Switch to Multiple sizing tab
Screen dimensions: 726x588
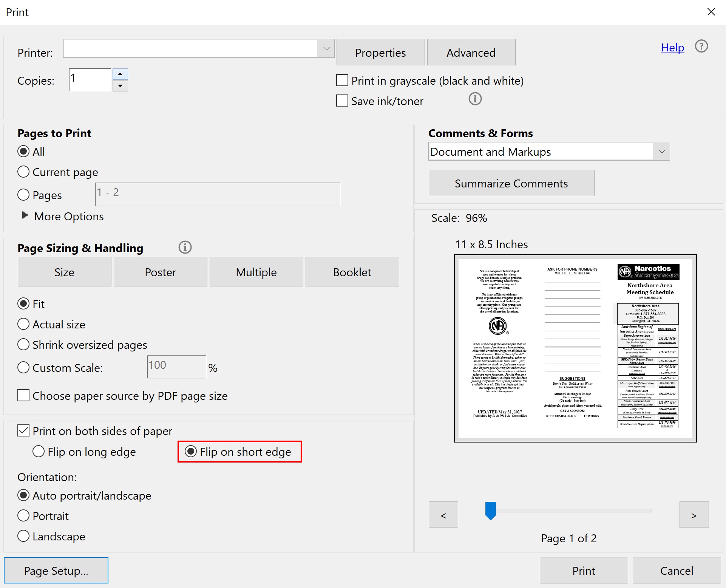[256, 272]
